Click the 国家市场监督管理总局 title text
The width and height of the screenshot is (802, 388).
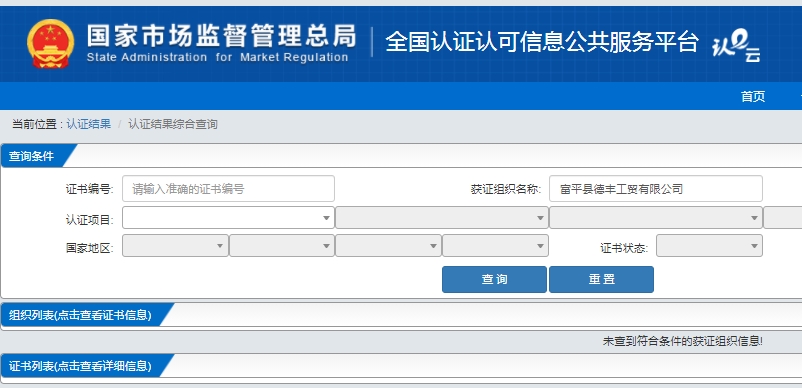[x=221, y=36]
